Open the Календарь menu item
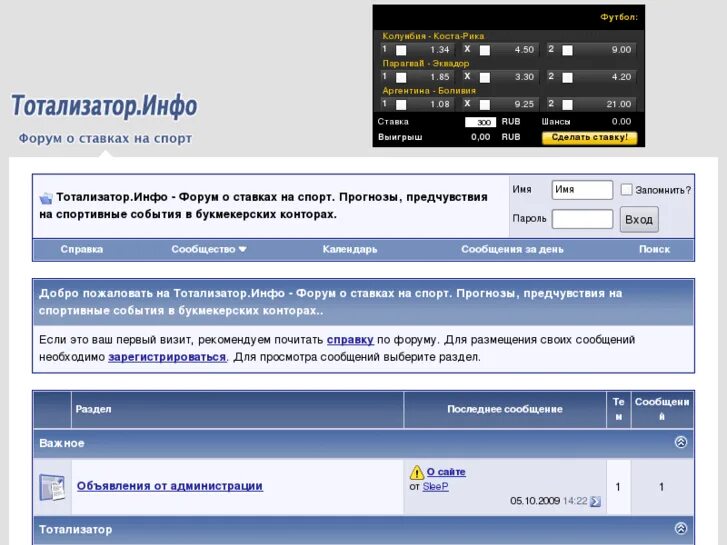Viewport: 727px width, 545px height. (350, 250)
